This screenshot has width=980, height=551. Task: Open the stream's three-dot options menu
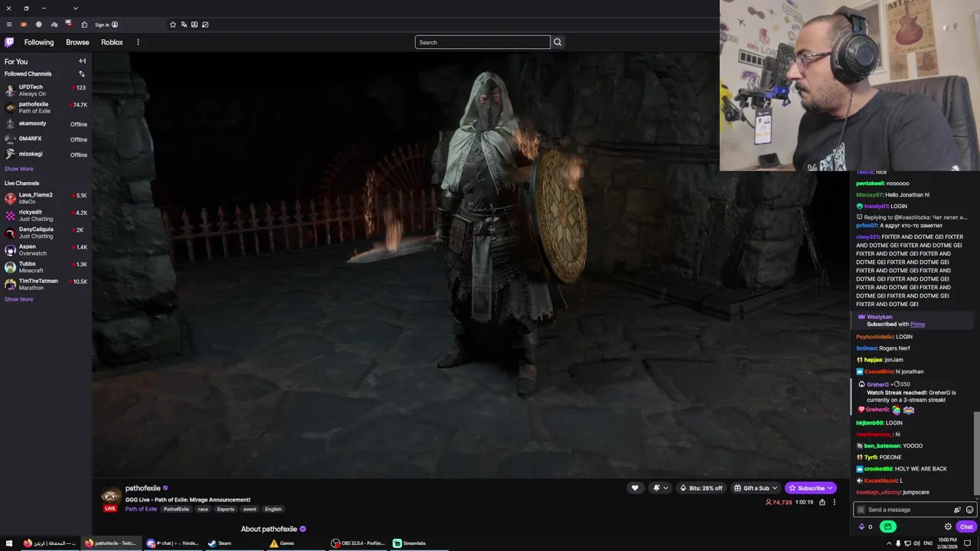point(835,502)
